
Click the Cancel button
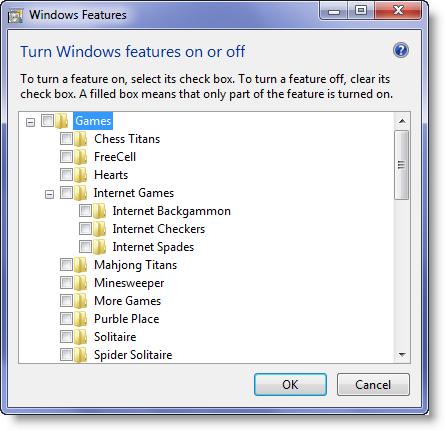coord(373,384)
